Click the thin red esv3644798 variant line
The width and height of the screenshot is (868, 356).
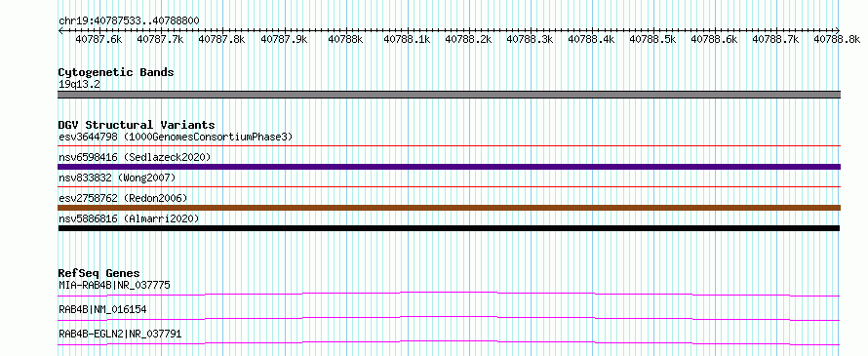coord(450,146)
